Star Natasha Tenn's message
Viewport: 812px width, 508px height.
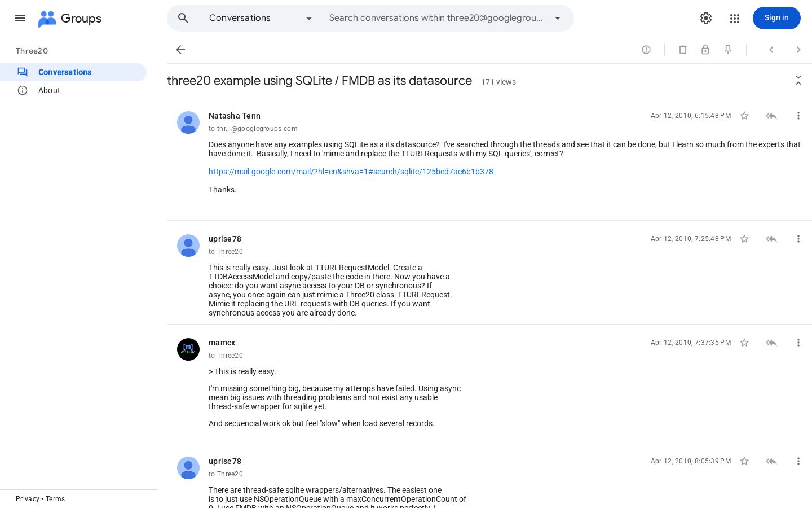pos(744,116)
